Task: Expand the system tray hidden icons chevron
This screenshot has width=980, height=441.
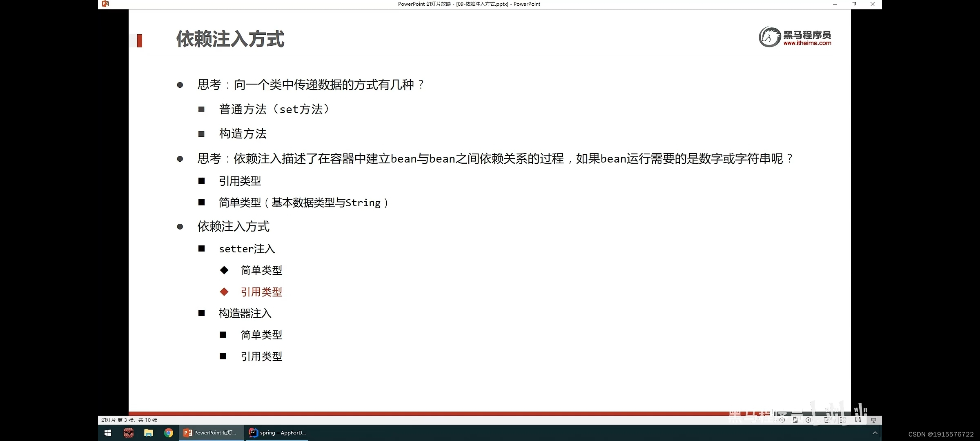Action: (x=875, y=433)
